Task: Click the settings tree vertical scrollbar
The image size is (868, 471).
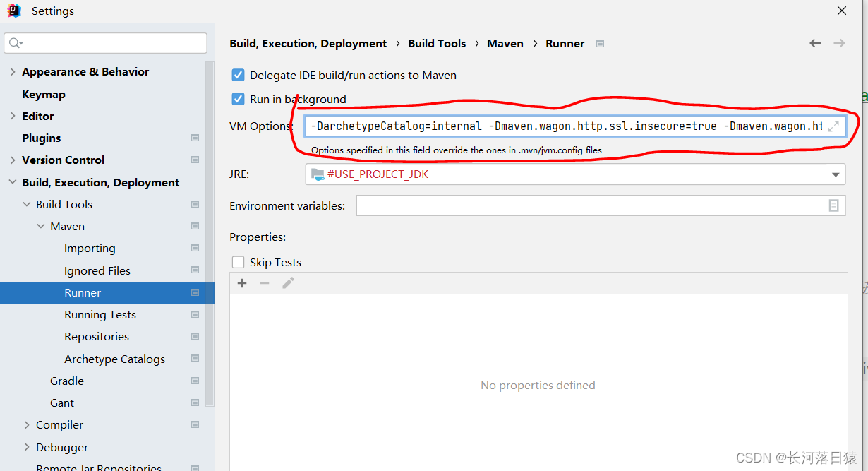Action: click(x=210, y=233)
